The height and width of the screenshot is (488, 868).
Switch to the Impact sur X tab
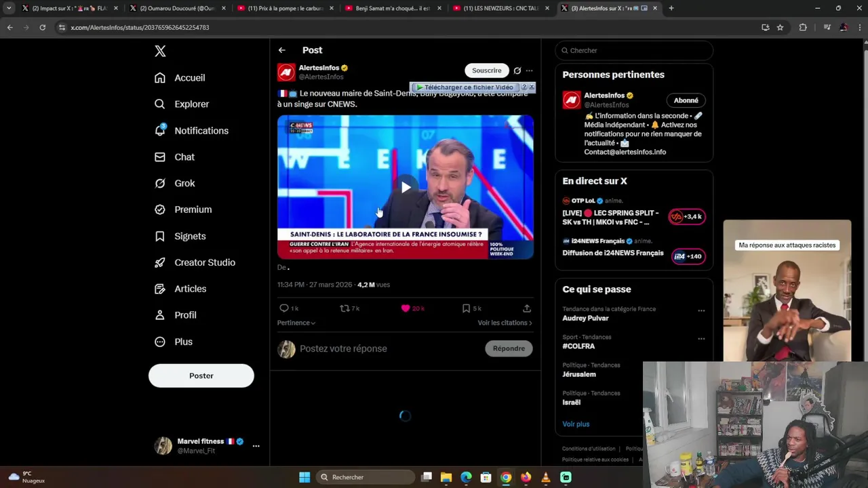70,8
